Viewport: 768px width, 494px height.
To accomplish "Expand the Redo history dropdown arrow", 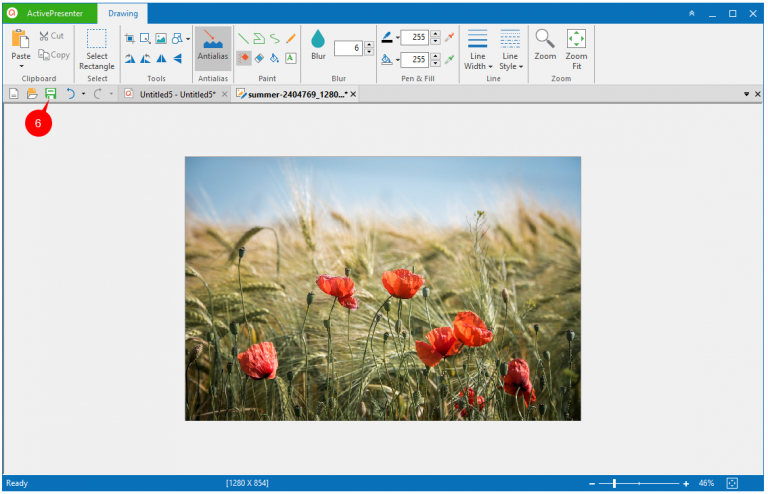I will [111, 94].
